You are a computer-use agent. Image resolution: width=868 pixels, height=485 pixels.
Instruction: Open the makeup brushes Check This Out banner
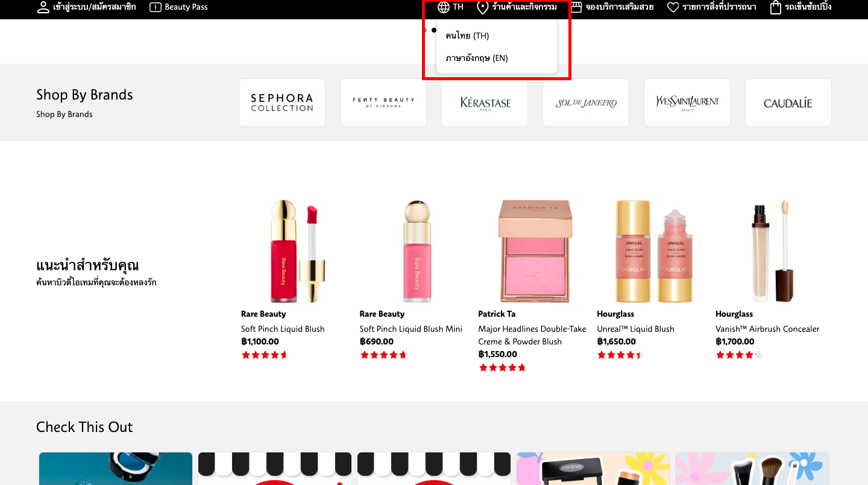(752, 469)
